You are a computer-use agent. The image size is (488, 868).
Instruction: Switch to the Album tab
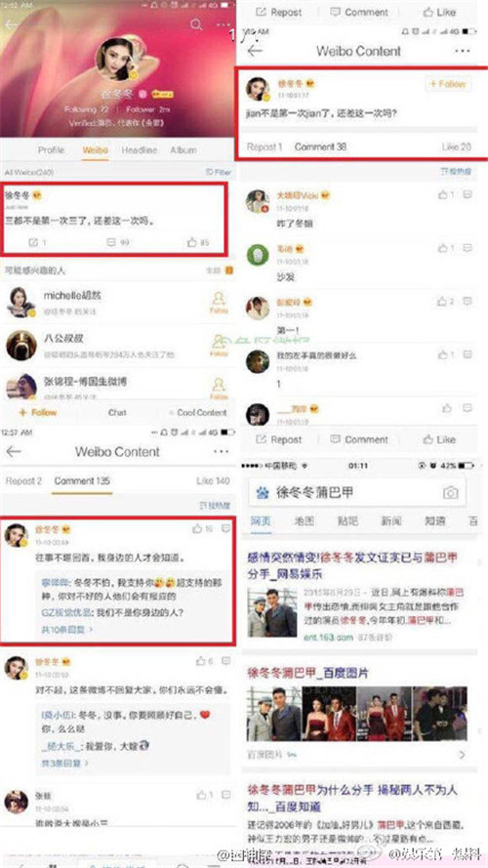(x=183, y=150)
